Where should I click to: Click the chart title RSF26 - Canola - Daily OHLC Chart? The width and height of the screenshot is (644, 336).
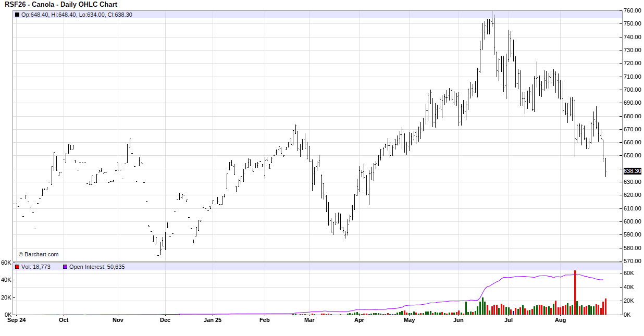point(61,5)
